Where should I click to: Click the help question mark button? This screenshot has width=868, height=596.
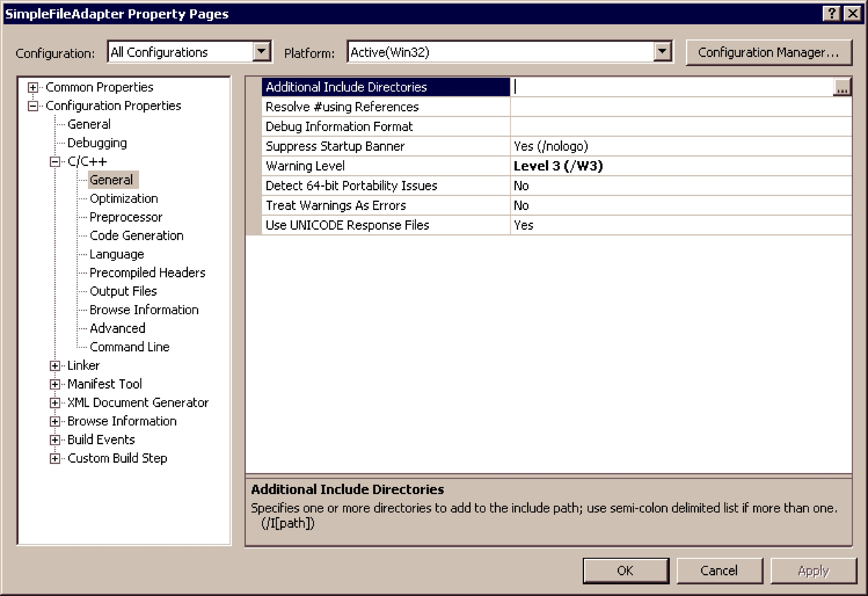831,14
